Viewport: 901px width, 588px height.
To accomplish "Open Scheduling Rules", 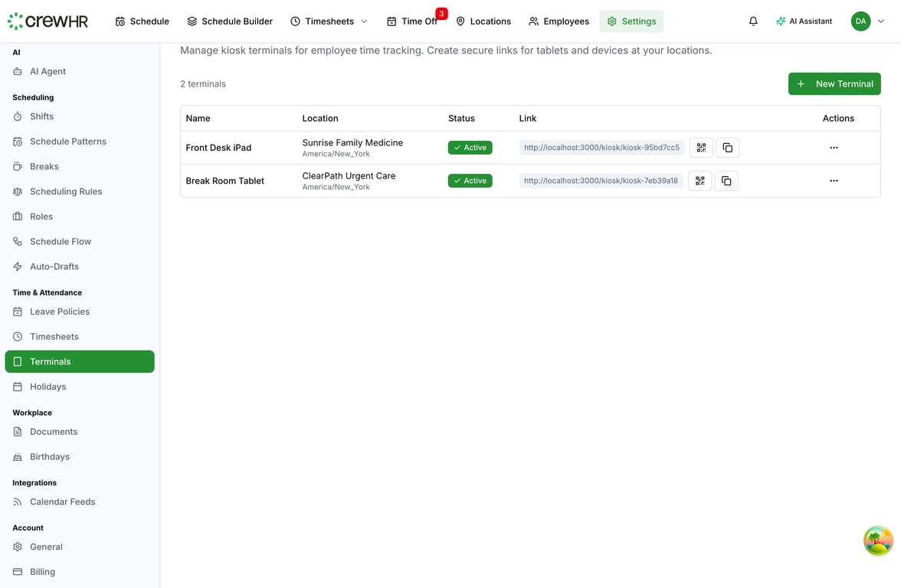I will tap(80, 191).
